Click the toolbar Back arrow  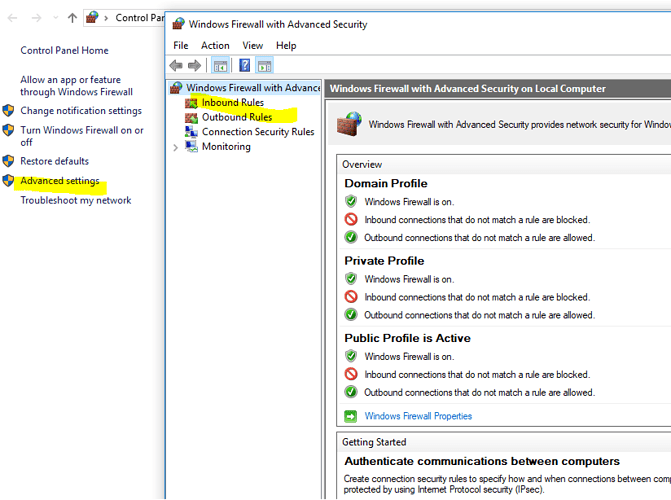(176, 65)
